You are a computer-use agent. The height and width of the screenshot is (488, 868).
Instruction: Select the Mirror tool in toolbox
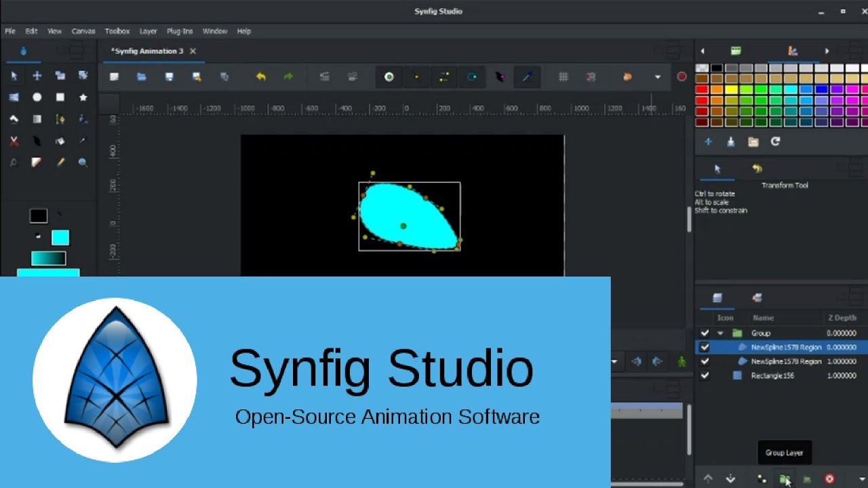14,98
